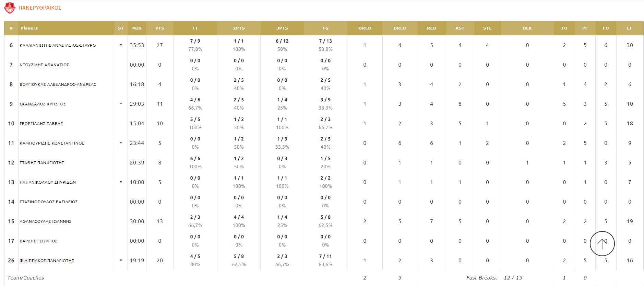Open player ΚΑΛΛΙΑΝΙΩΤΗΣ ΑΝΑΣΤΑΣΙΟΣ-ΣΤΑΥΡΟ
The width and height of the screenshot is (644, 286).
[x=58, y=45]
